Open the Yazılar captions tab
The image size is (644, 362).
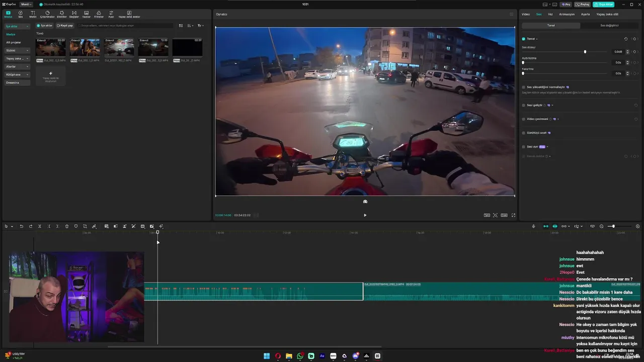pyautogui.click(x=87, y=14)
